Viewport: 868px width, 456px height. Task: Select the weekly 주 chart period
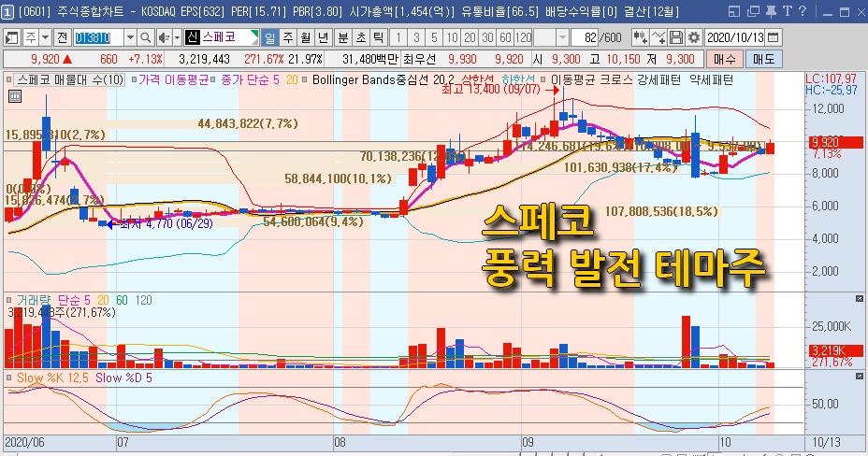288,37
